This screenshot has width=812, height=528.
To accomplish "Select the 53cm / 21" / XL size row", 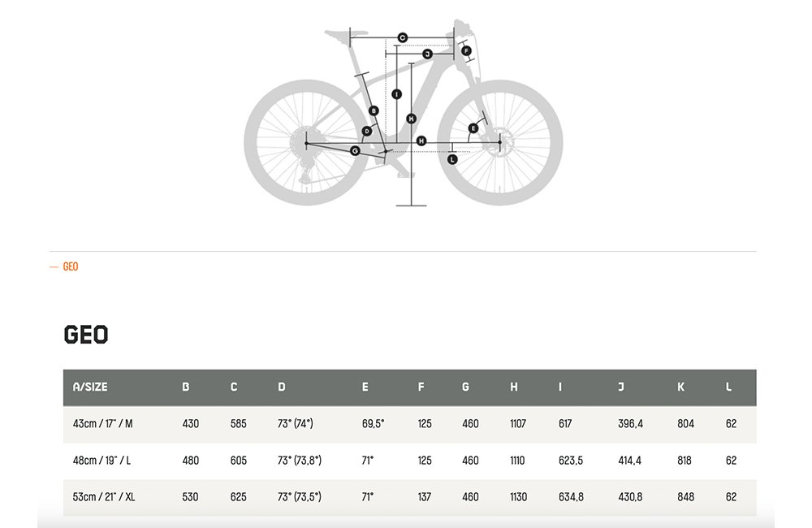I will tap(409, 497).
